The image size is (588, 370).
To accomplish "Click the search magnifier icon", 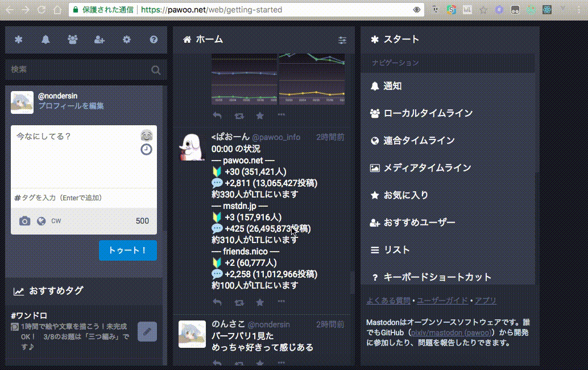I will [x=156, y=70].
